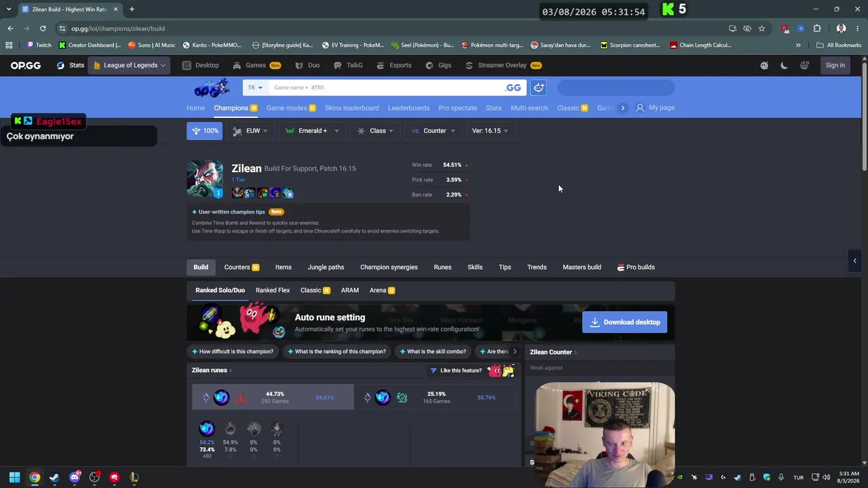Click the Stats link with blue icon in top bar
868x488 pixels.
pos(71,65)
